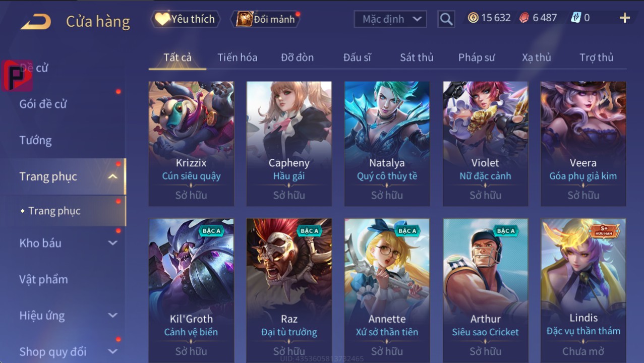Switch to the Sát thủ tab

pyautogui.click(x=417, y=57)
